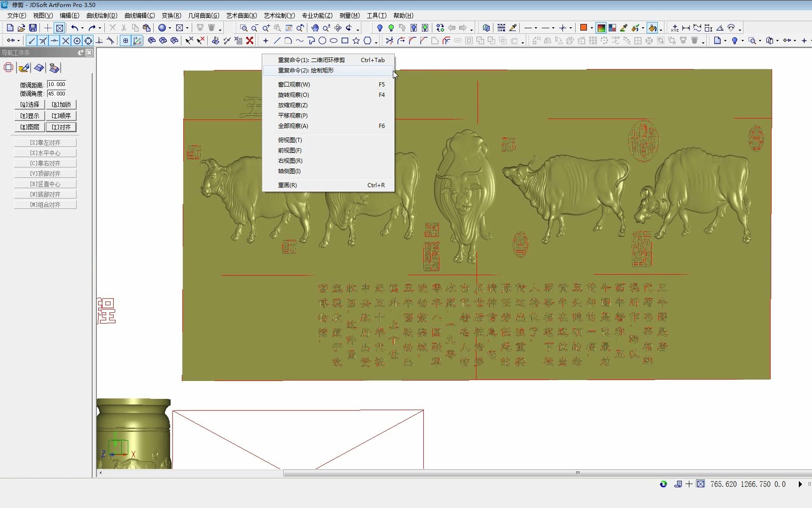Toggle the circle center snap button

pos(77,40)
